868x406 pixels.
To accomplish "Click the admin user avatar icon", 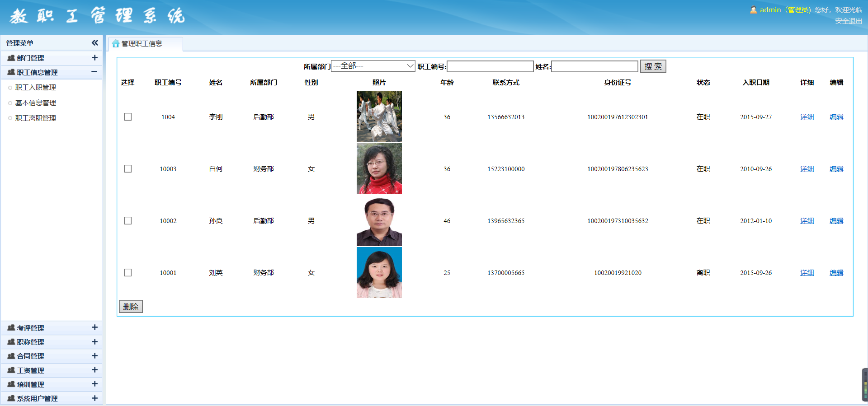I will [x=753, y=9].
